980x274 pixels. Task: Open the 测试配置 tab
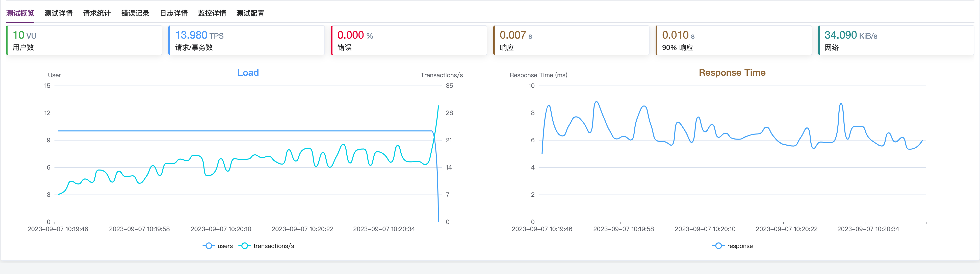pyautogui.click(x=250, y=13)
